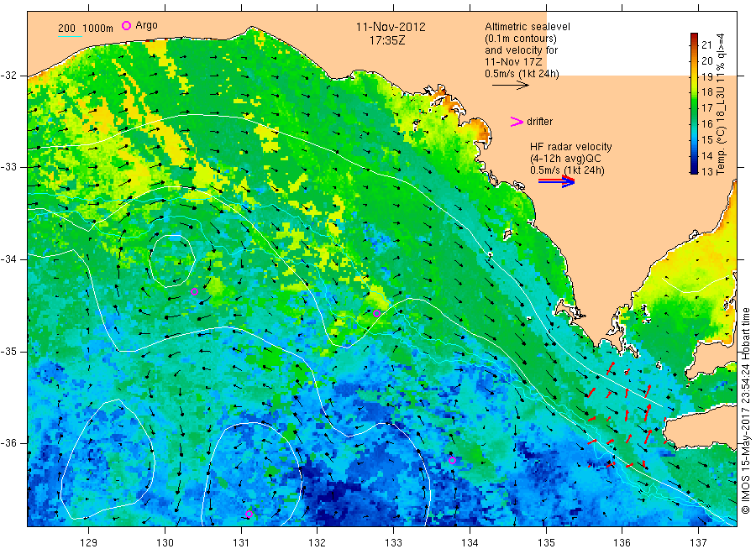Image resolution: width=756 pixels, height=554 pixels.
Task: Click the '200 1000m' depth contour label
Action: [x=86, y=29]
